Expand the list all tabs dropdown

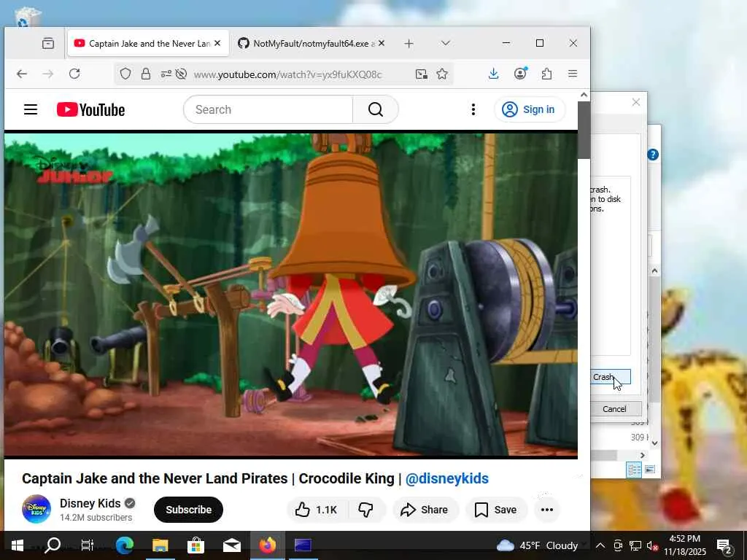pyautogui.click(x=446, y=43)
